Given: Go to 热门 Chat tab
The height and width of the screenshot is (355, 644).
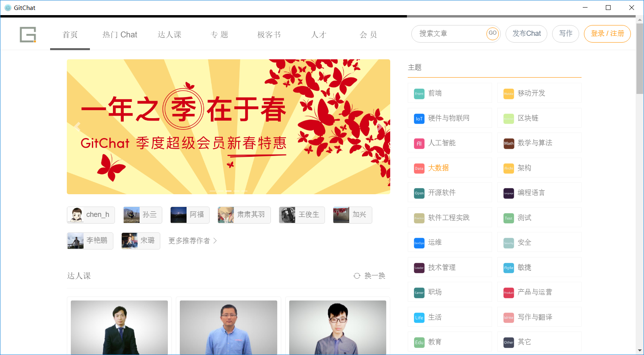Looking at the screenshot, I should tap(120, 35).
